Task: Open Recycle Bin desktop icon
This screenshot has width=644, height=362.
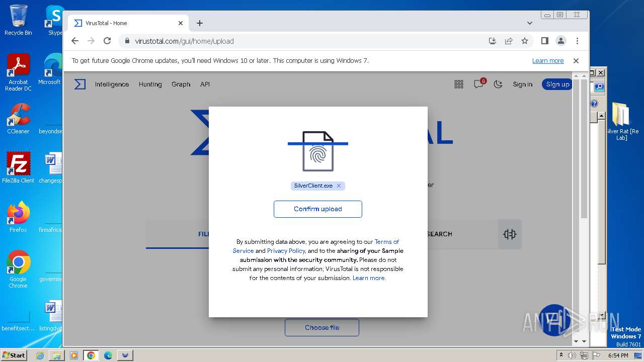Action: 18,20
